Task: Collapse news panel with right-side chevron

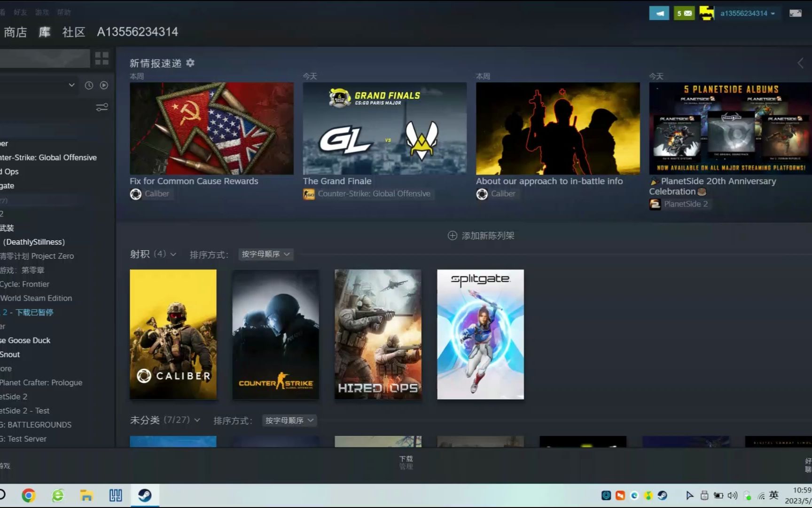Action: [x=801, y=63]
